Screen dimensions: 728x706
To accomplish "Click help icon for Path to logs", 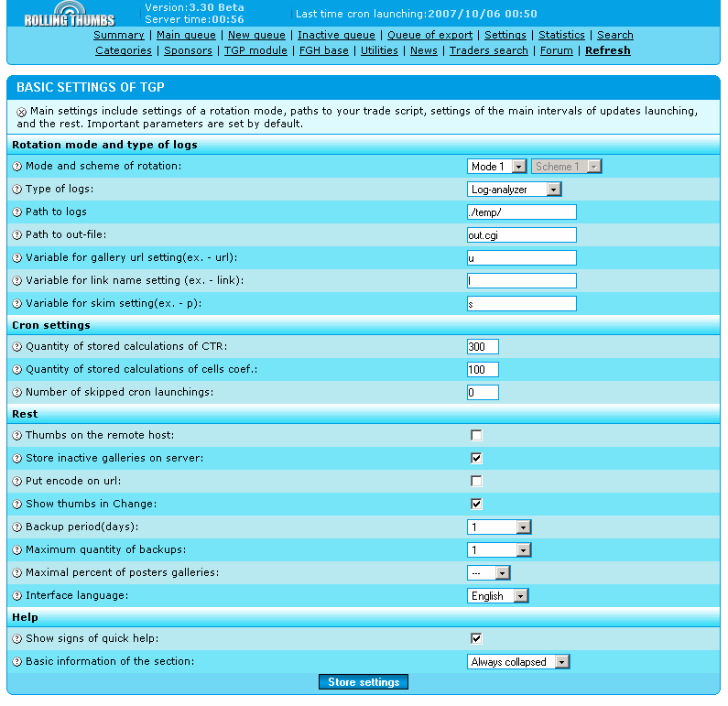I will tap(17, 212).
